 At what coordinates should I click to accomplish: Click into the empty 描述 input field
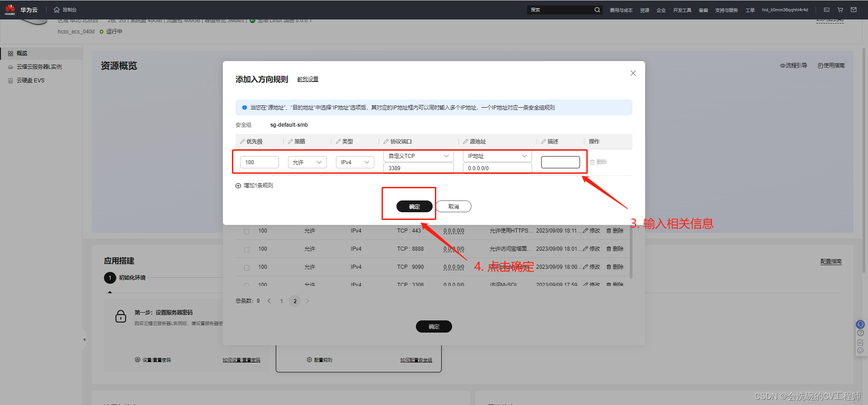560,162
